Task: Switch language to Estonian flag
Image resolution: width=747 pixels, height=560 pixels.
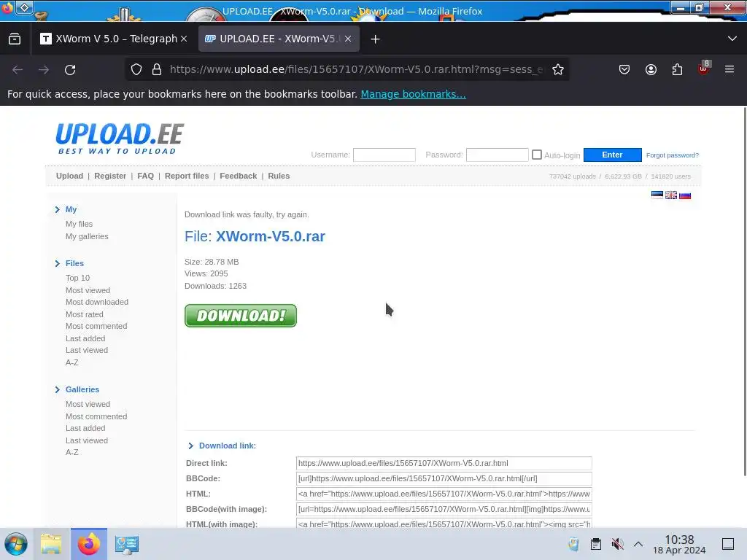Action: coord(657,195)
